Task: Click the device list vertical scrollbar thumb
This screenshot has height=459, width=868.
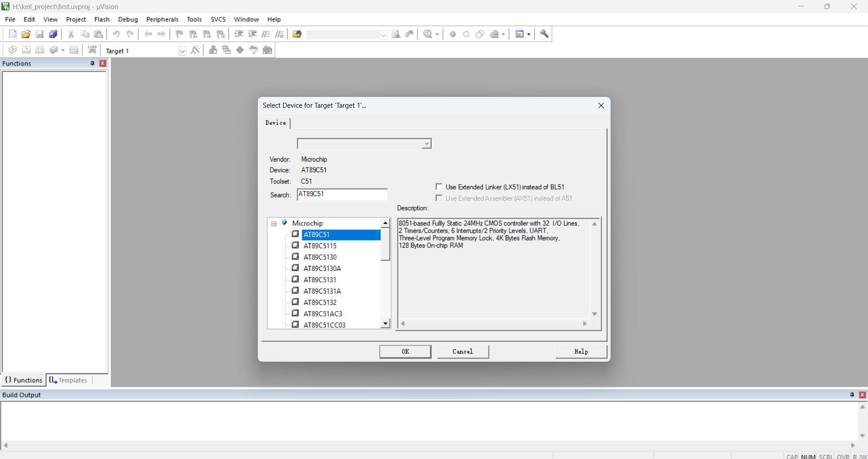Action: pyautogui.click(x=385, y=244)
